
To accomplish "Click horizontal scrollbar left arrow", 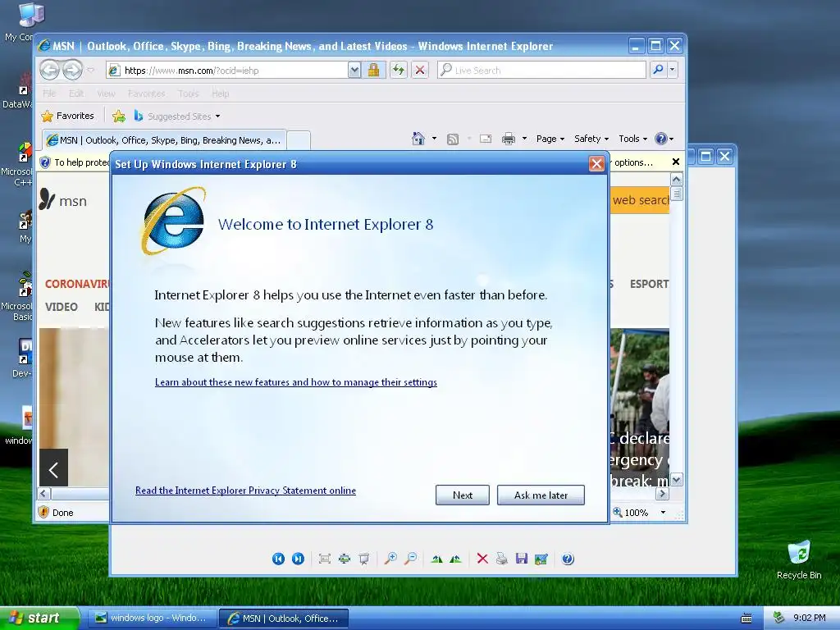I will pos(44,493).
